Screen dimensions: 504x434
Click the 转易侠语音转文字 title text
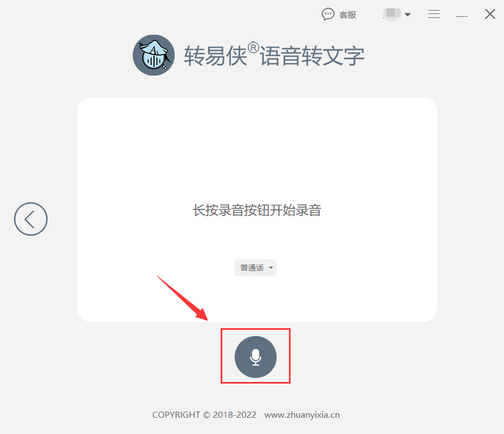[x=274, y=55]
